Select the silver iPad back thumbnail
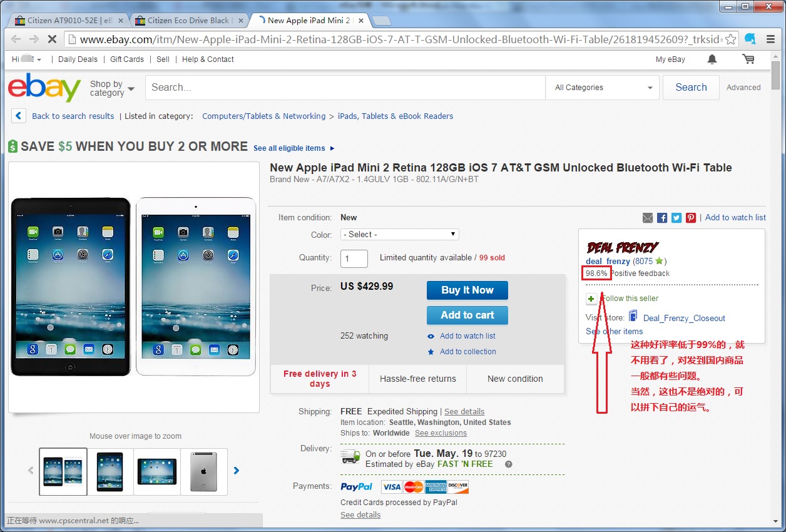Viewport: 786px width, 532px height. click(203, 471)
